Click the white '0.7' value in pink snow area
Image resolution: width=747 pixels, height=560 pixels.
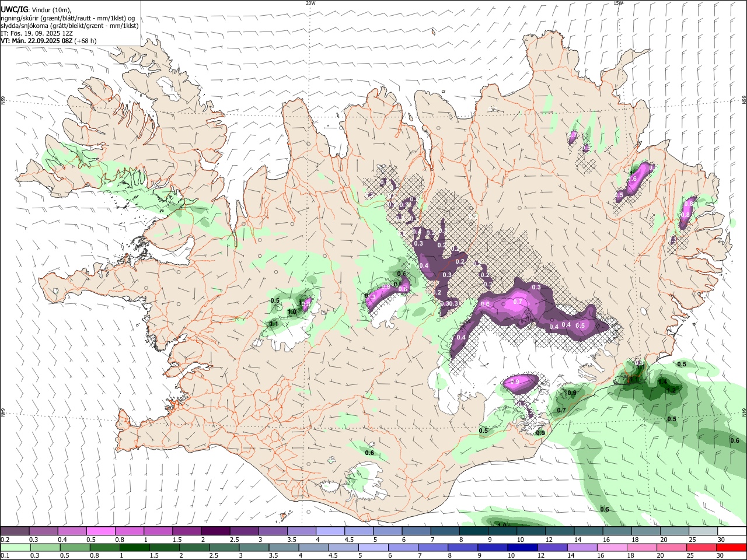[517, 302]
